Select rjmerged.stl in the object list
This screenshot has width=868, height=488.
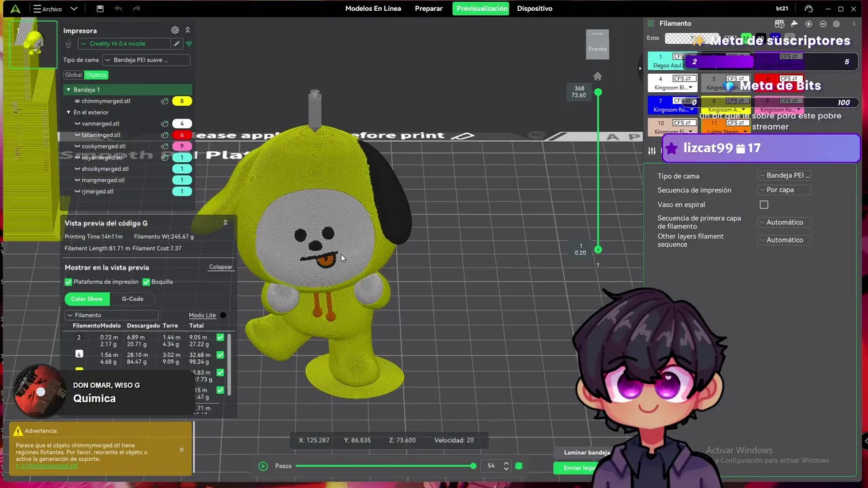click(x=97, y=191)
